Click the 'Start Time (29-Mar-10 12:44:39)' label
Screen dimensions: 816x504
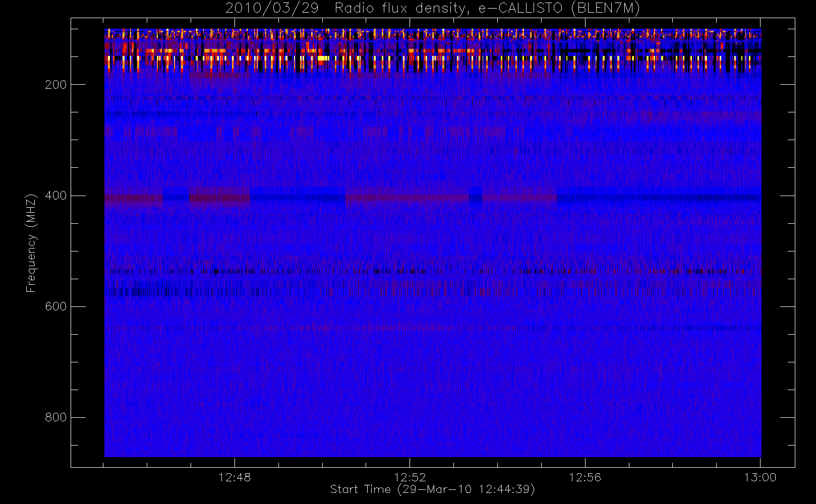tap(432, 489)
